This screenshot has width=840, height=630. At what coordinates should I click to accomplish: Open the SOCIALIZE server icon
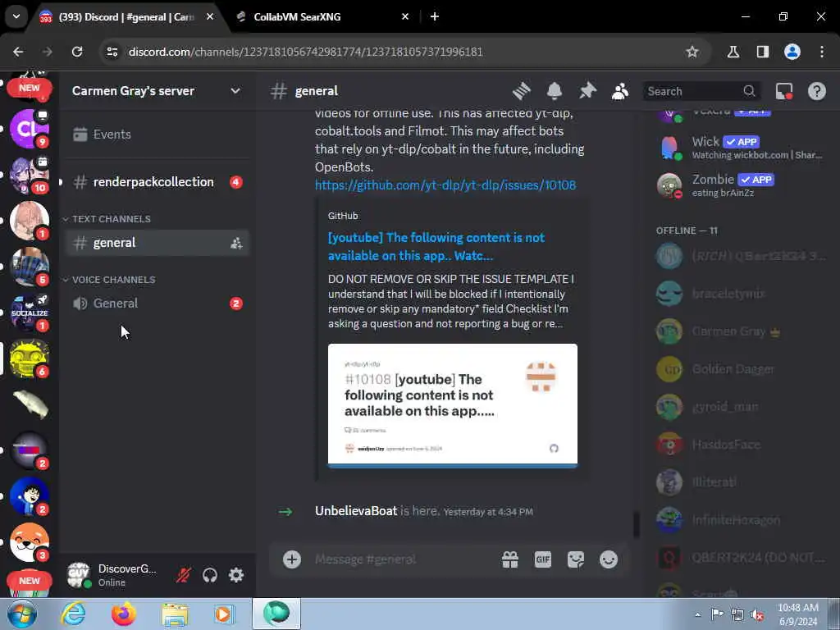pyautogui.click(x=30, y=313)
